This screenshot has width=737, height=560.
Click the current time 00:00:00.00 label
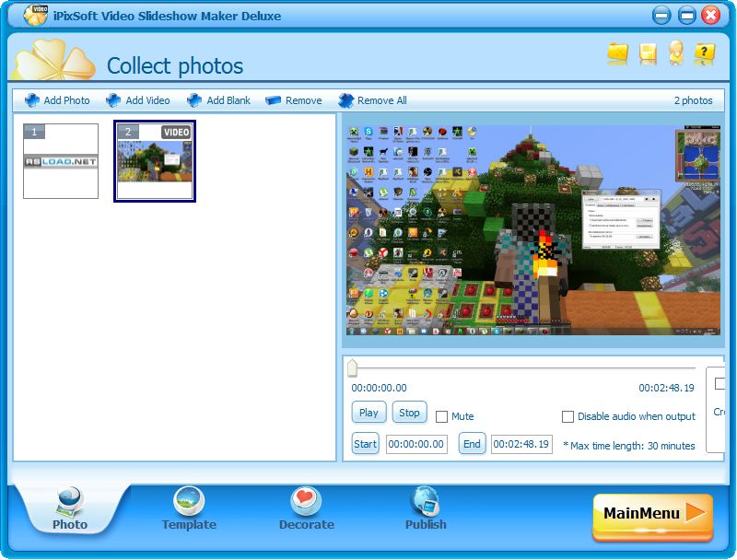tap(380, 388)
